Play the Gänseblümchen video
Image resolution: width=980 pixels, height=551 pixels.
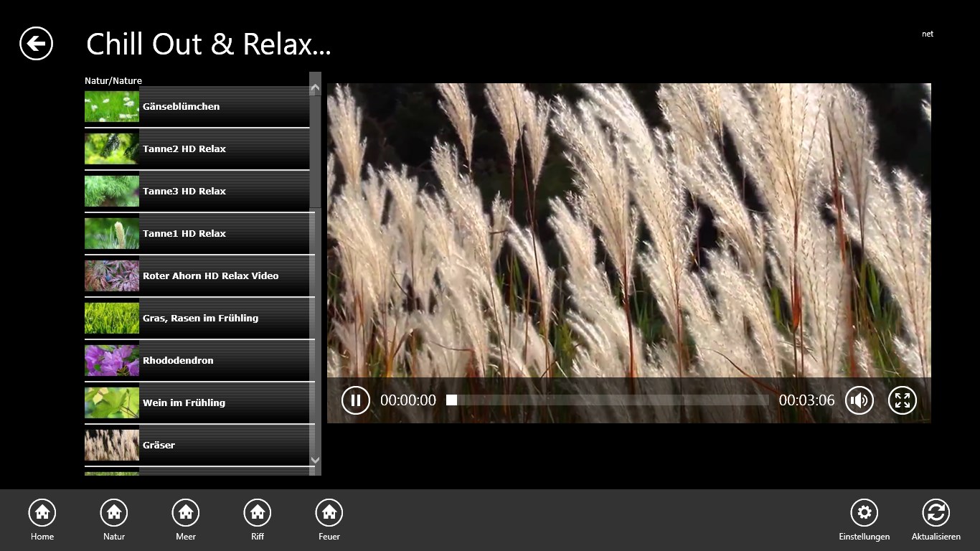click(197, 106)
